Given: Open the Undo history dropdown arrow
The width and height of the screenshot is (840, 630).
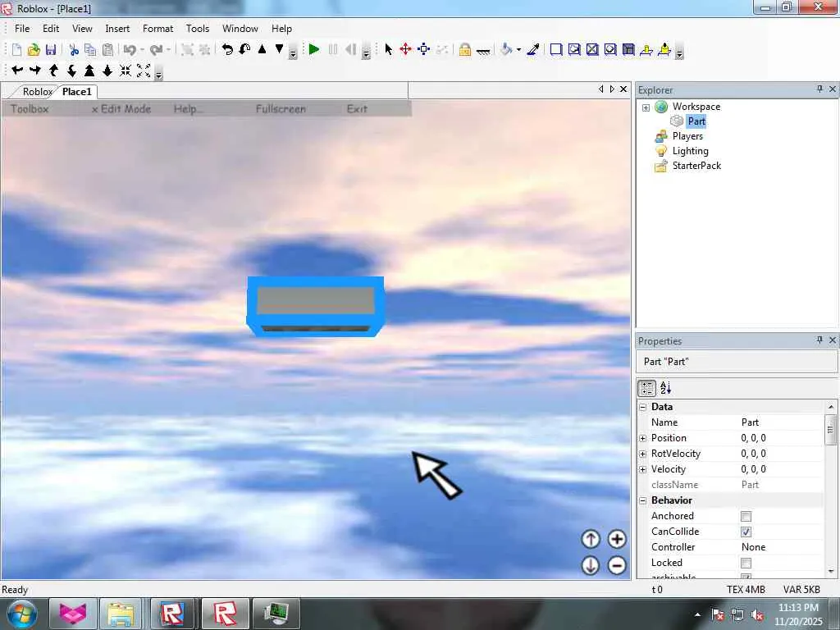Looking at the screenshot, I should (x=142, y=50).
